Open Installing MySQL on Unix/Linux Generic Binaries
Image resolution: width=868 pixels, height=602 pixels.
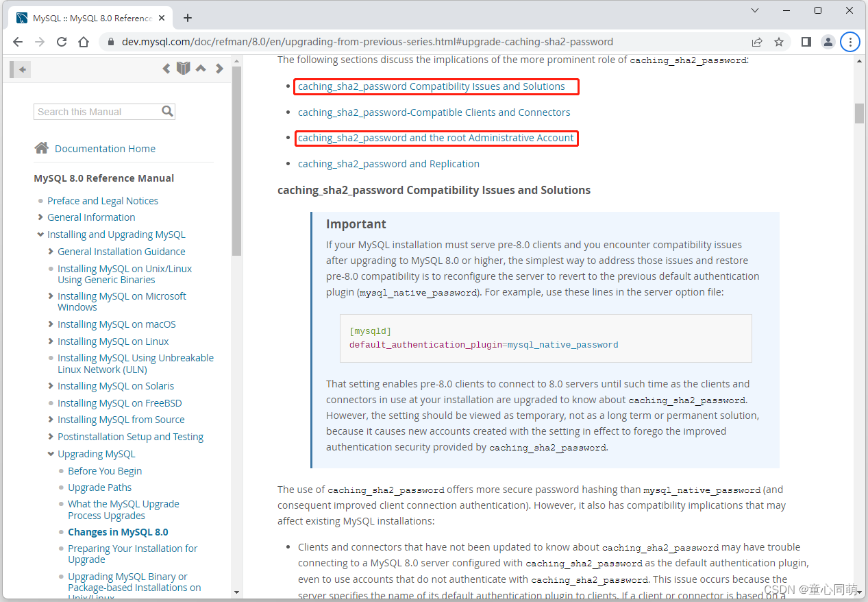[125, 274]
